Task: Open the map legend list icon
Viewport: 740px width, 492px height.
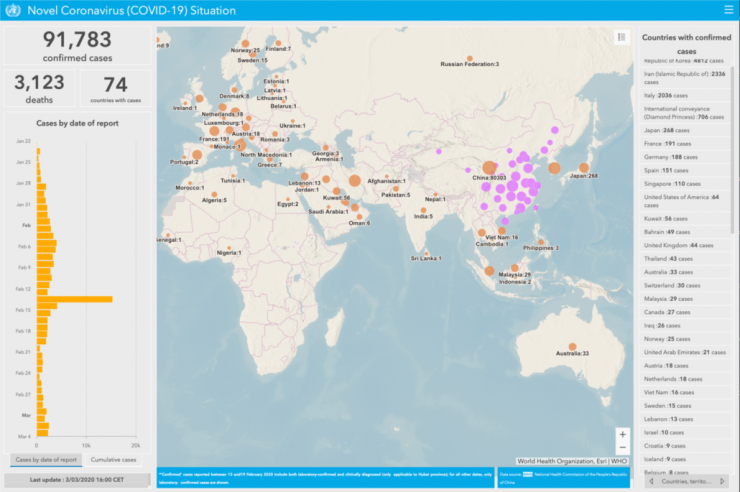Action: point(622,37)
